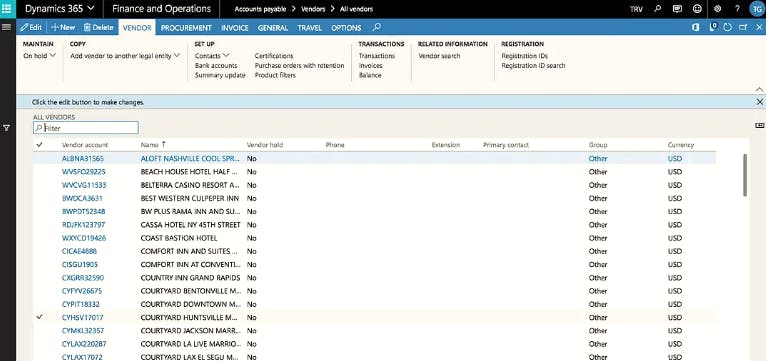Open Vendor hold column header menu

coord(265,145)
